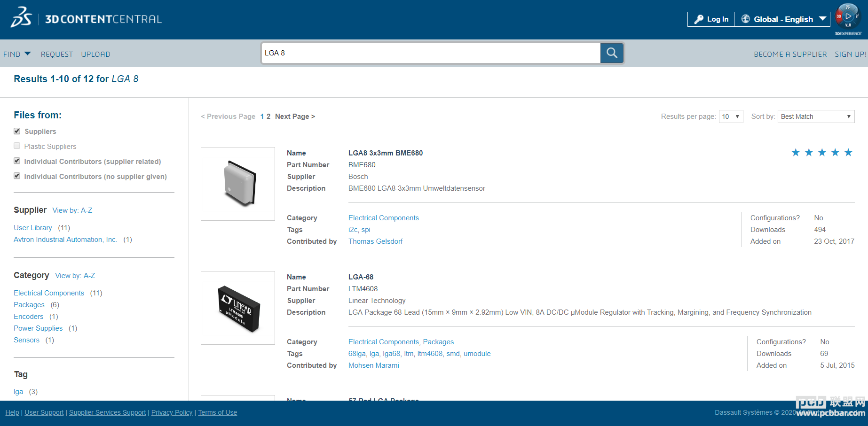Image resolution: width=868 pixels, height=426 pixels.
Task: Click the 3D CONTENTCENTRAL site title
Action: pyautogui.click(x=103, y=19)
